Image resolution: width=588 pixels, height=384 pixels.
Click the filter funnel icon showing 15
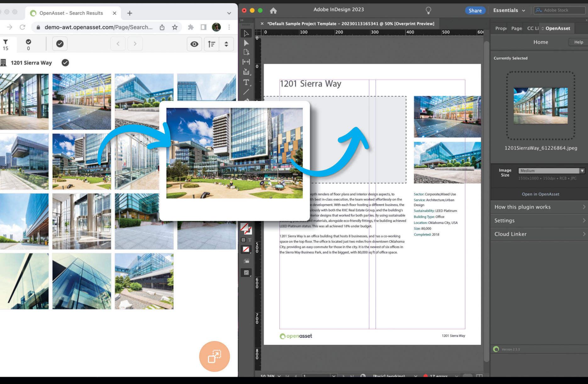pos(6,45)
